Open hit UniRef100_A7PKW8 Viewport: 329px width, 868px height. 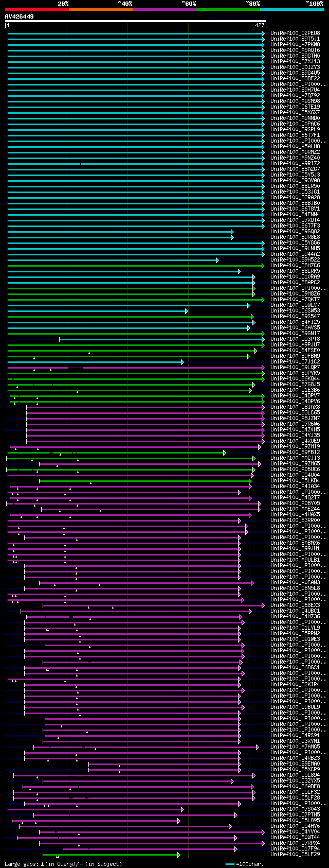point(295,44)
